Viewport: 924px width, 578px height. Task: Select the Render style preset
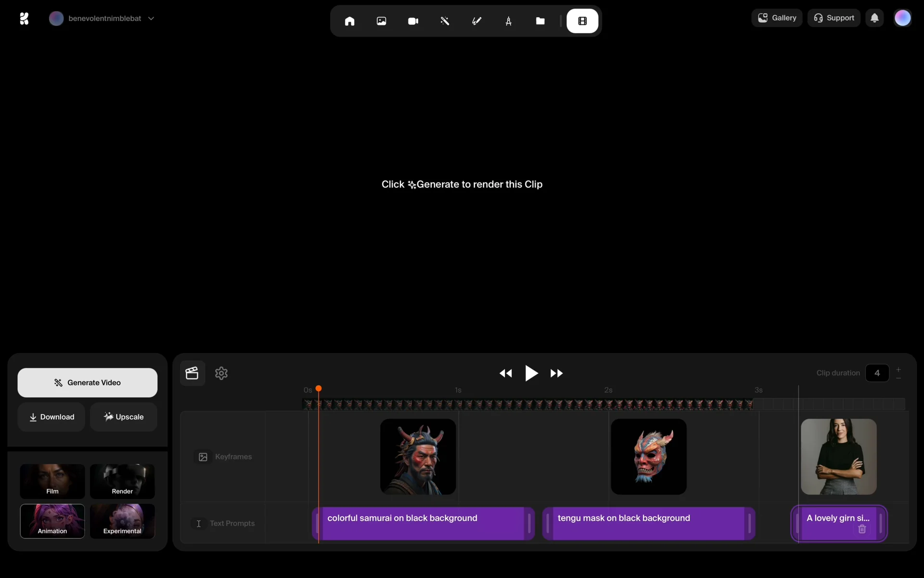pos(122,481)
